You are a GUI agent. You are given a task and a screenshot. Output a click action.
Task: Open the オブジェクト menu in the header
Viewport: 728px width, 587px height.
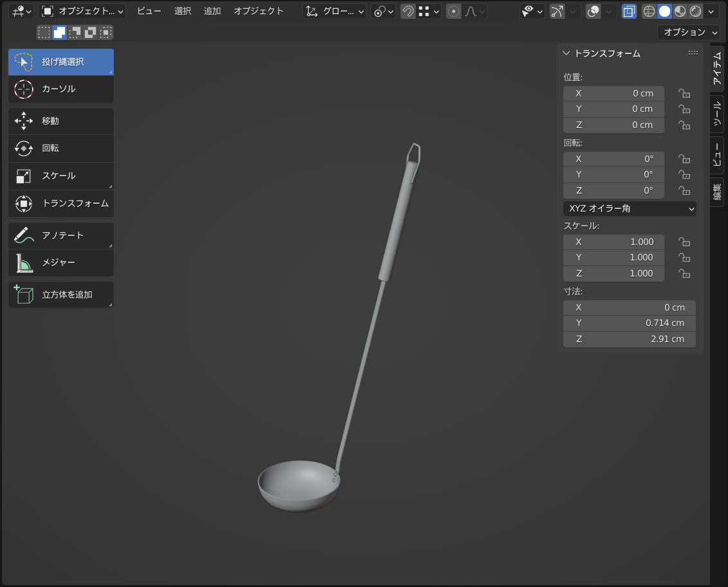click(x=259, y=11)
